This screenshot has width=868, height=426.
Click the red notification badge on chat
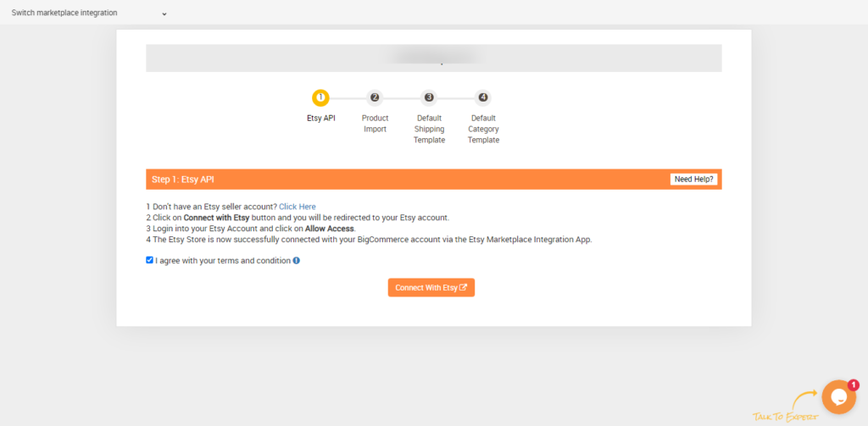(x=853, y=385)
